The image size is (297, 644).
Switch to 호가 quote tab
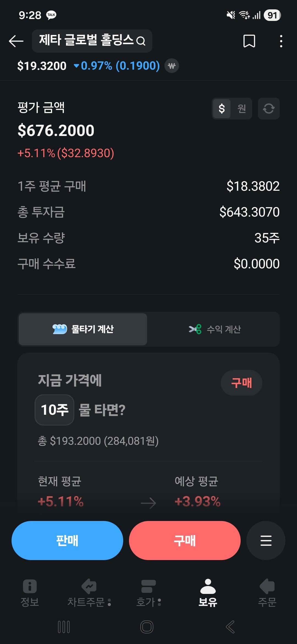click(148, 593)
